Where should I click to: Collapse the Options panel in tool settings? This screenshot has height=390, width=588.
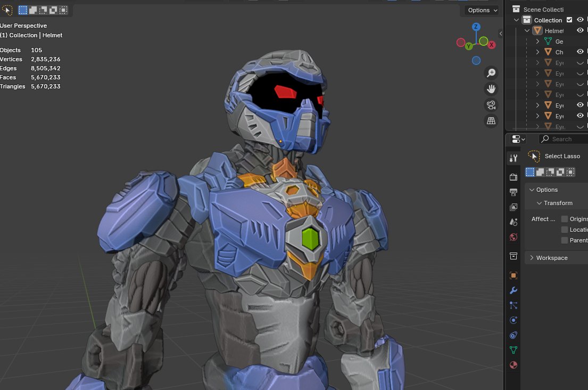532,190
